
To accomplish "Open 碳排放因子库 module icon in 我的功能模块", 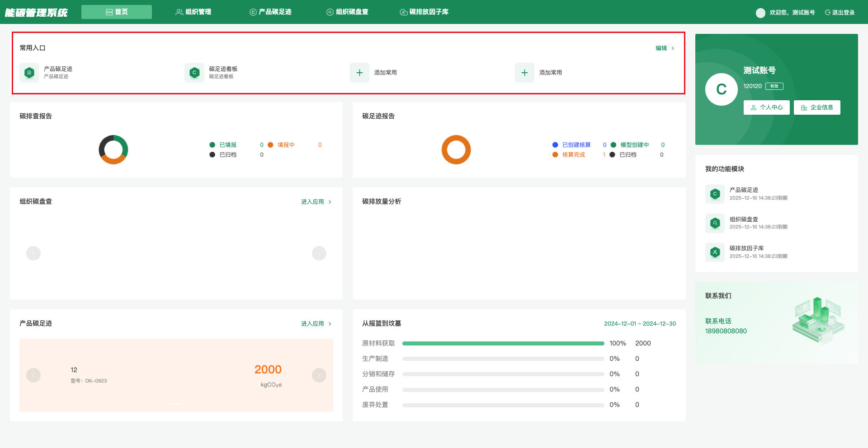I will pos(715,252).
